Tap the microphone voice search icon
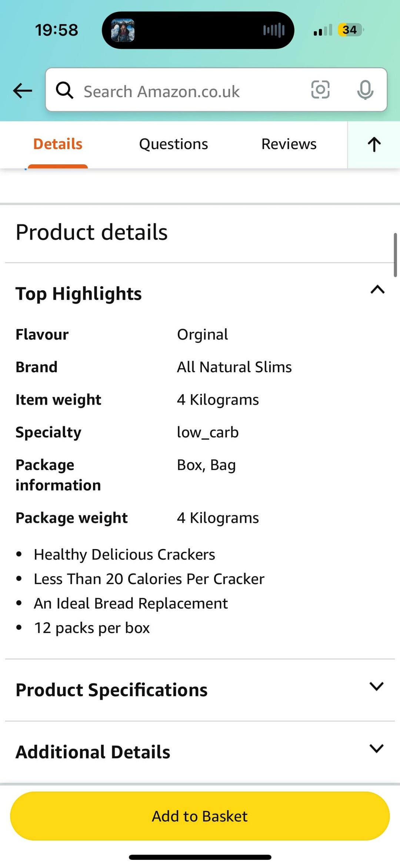The width and height of the screenshot is (400, 868). pyautogui.click(x=365, y=90)
